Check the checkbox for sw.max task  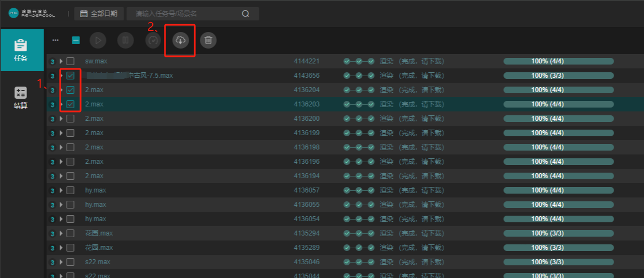(x=71, y=61)
